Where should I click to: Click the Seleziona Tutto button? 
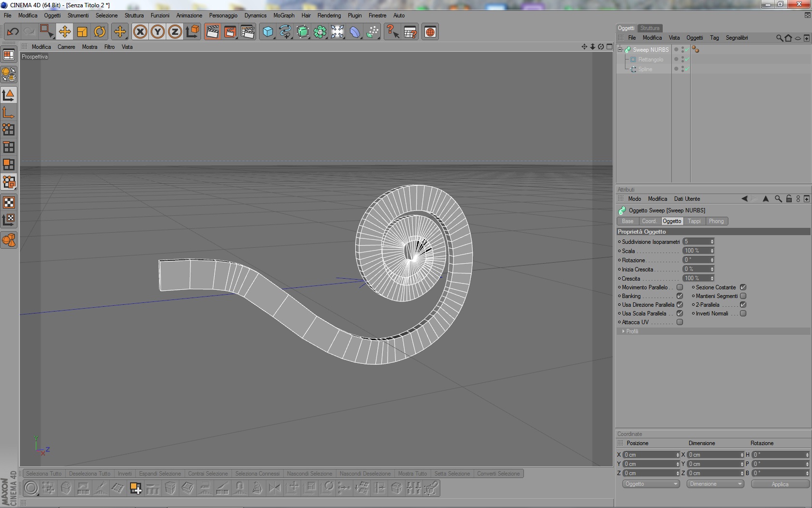tap(44, 474)
